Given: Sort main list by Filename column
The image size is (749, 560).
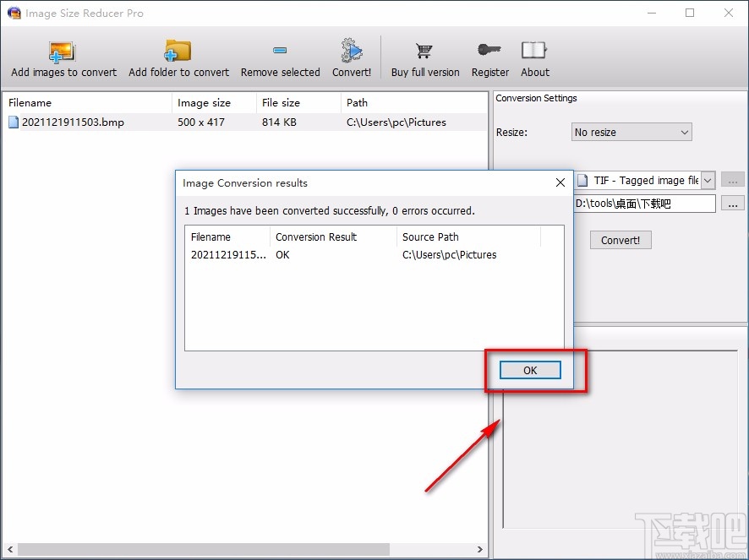Looking at the screenshot, I should (x=87, y=103).
